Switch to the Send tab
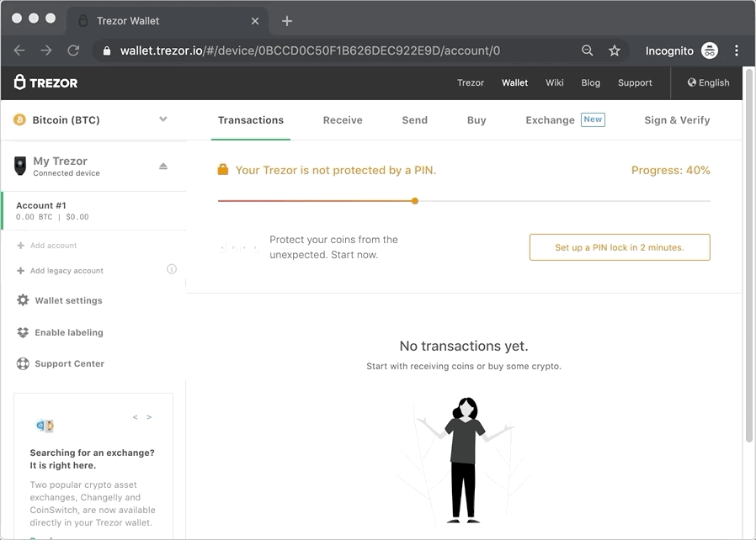 click(x=415, y=120)
